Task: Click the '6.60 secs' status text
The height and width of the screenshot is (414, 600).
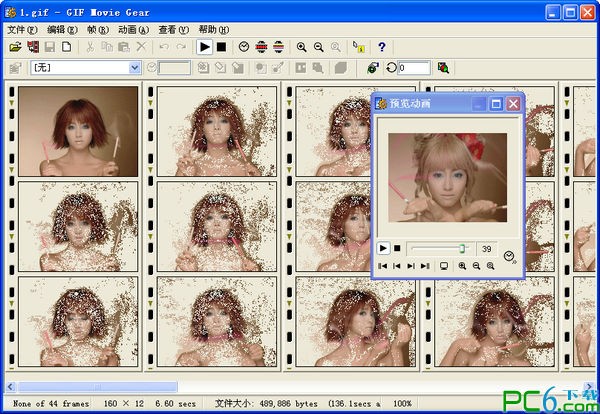Action: click(176, 403)
